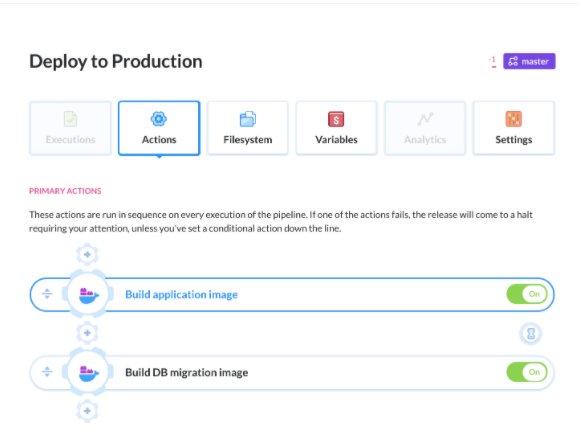Click the red -1 commits indicator

click(493, 61)
